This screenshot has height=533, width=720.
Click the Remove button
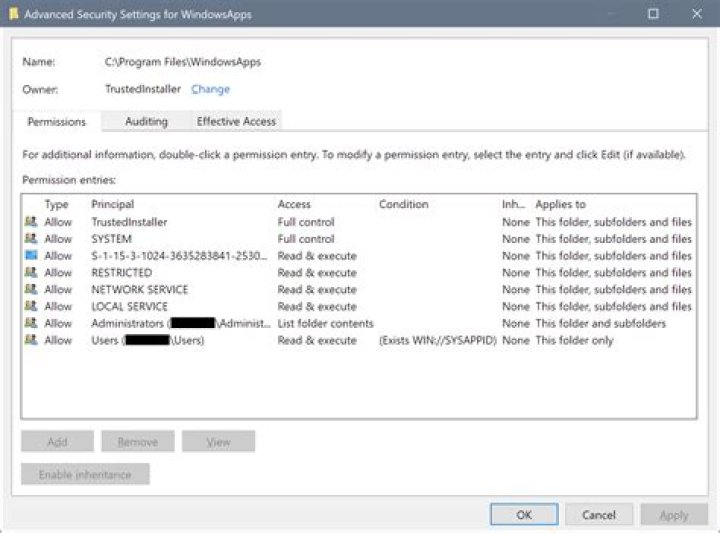pos(138,442)
